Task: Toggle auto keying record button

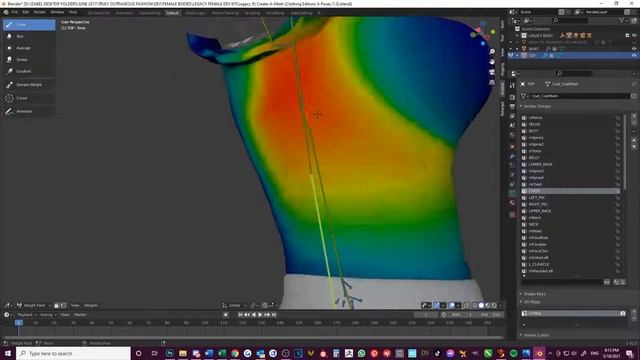Action: 225,315
